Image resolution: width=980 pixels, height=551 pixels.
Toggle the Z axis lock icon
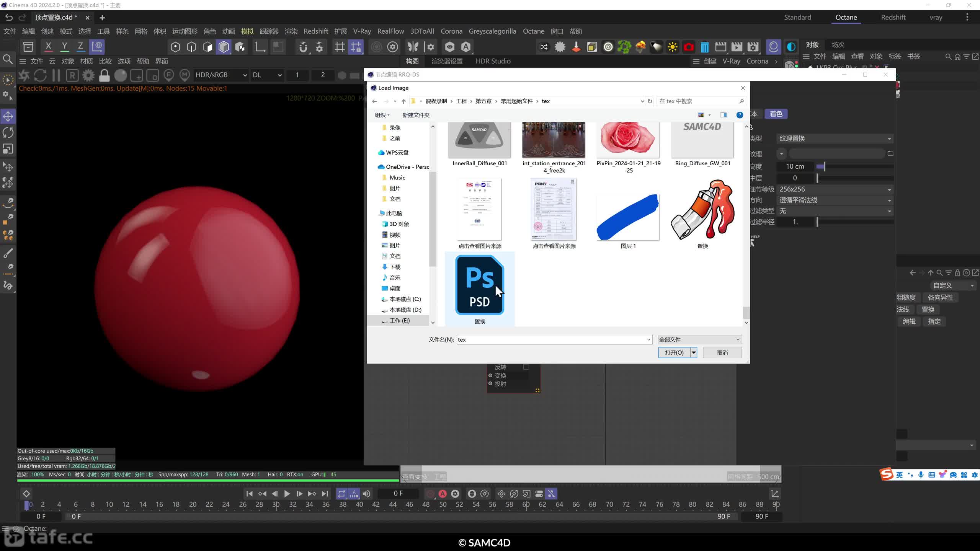point(80,47)
